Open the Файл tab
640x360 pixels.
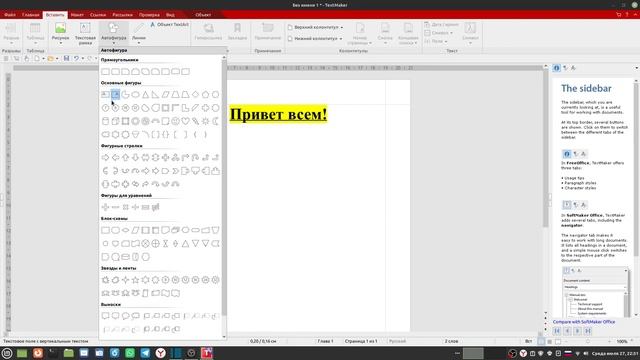click(10, 15)
